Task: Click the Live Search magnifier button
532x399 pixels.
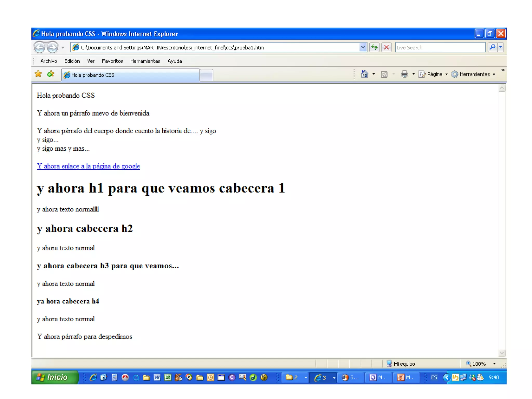Action: pyautogui.click(x=492, y=47)
